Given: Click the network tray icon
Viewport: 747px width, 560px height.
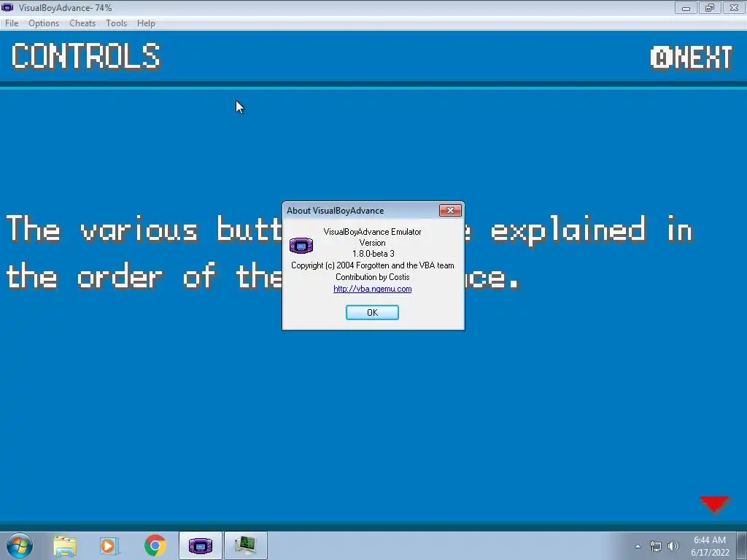Looking at the screenshot, I should pos(656,546).
